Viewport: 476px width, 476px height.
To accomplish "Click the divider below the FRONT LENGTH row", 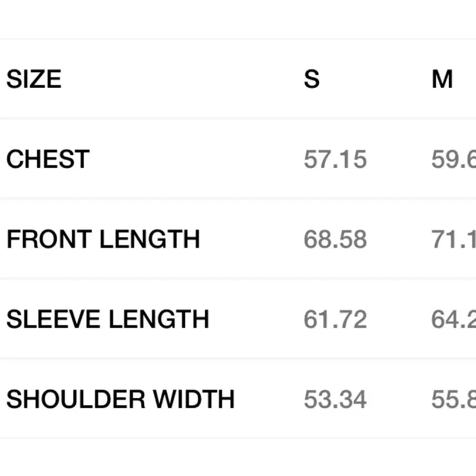I will click(238, 279).
